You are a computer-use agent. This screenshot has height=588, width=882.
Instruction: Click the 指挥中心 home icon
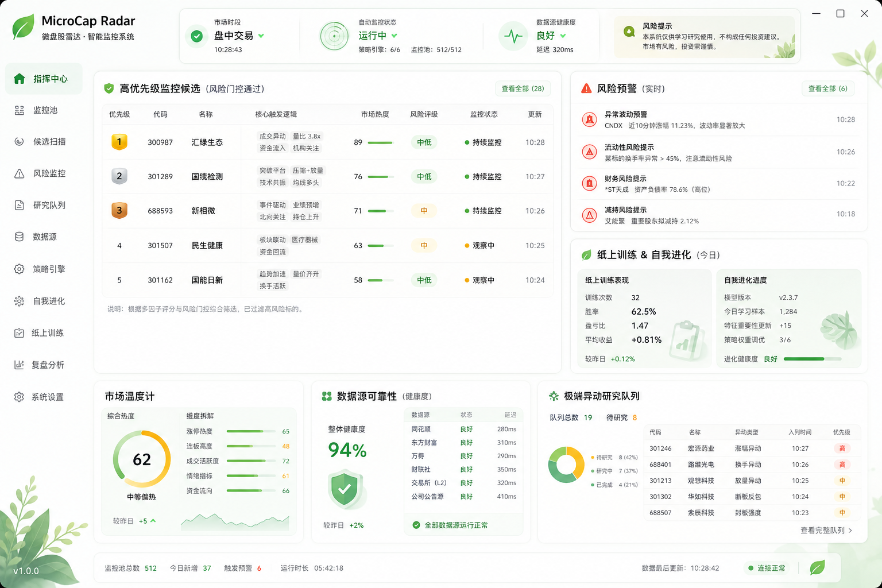point(20,79)
